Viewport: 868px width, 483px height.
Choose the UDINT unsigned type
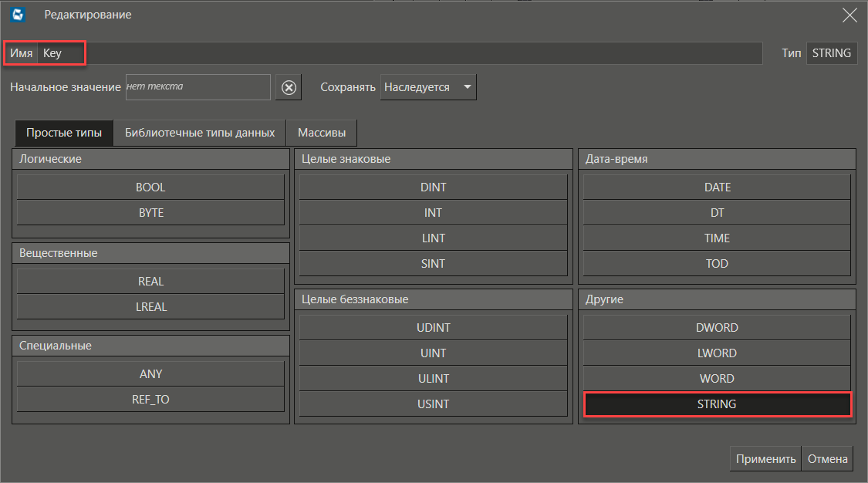[x=434, y=328]
